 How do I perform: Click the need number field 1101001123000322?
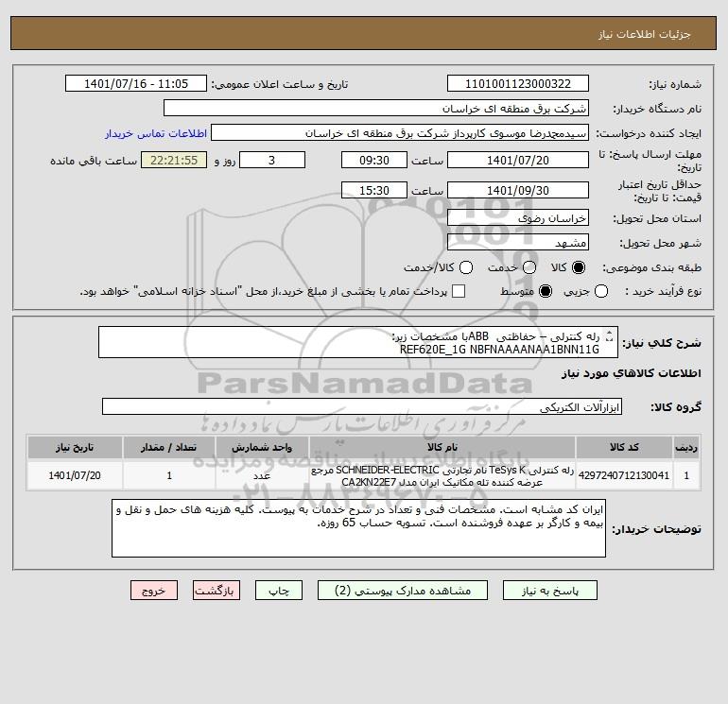click(x=518, y=84)
